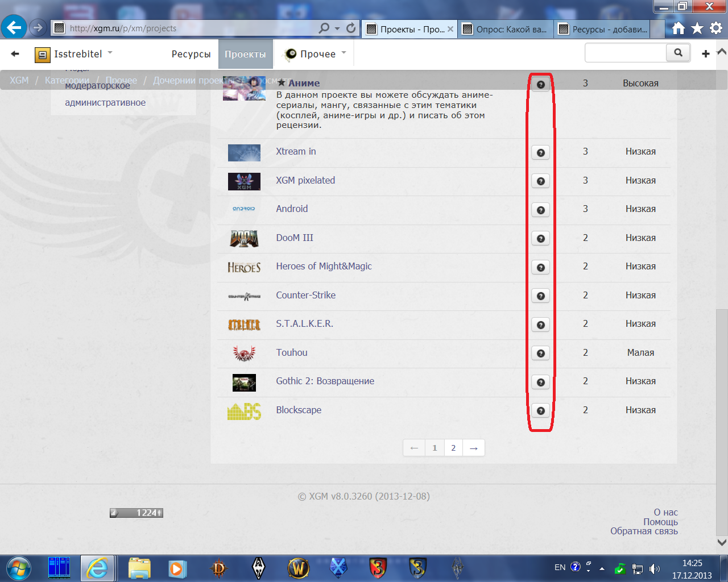This screenshot has width=728, height=582.
Task: Go to page 2 in pagination
Action: click(x=453, y=448)
